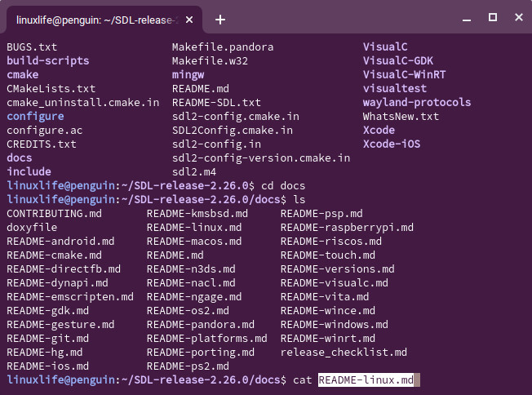Click the release_checklist.md filename
This screenshot has width=532, height=395.
344,353
